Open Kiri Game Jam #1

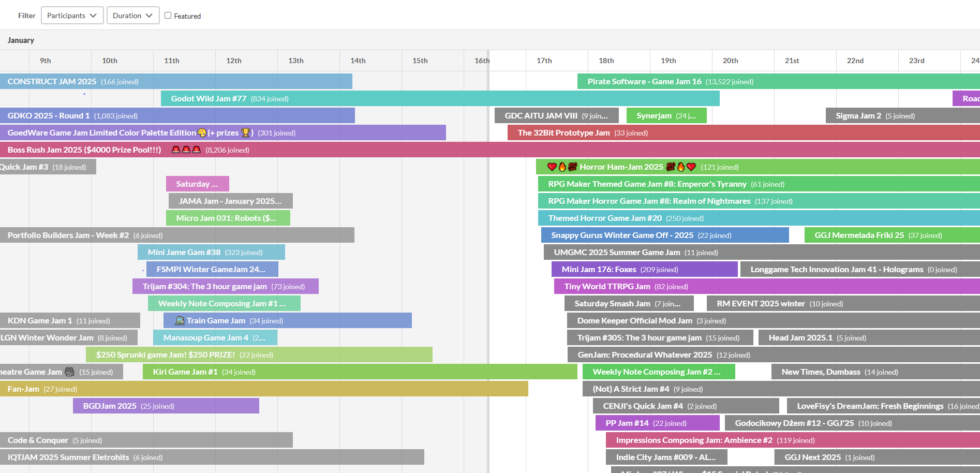click(x=360, y=372)
